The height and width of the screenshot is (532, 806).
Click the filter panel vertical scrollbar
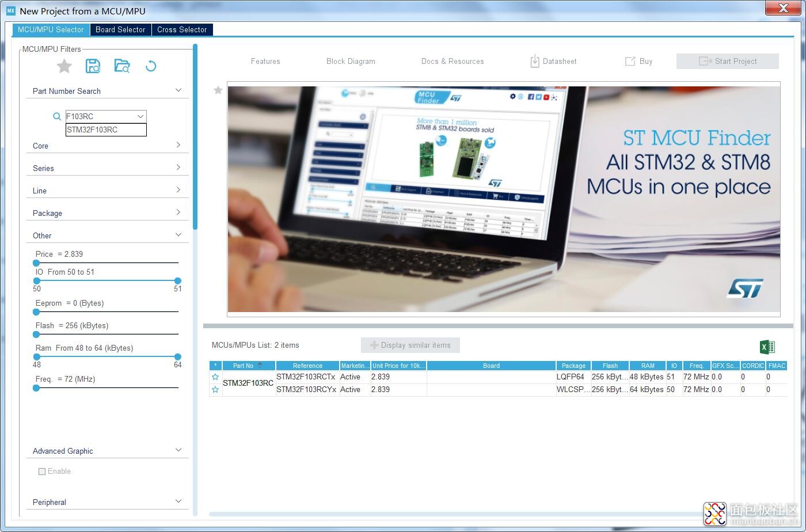coord(195,138)
